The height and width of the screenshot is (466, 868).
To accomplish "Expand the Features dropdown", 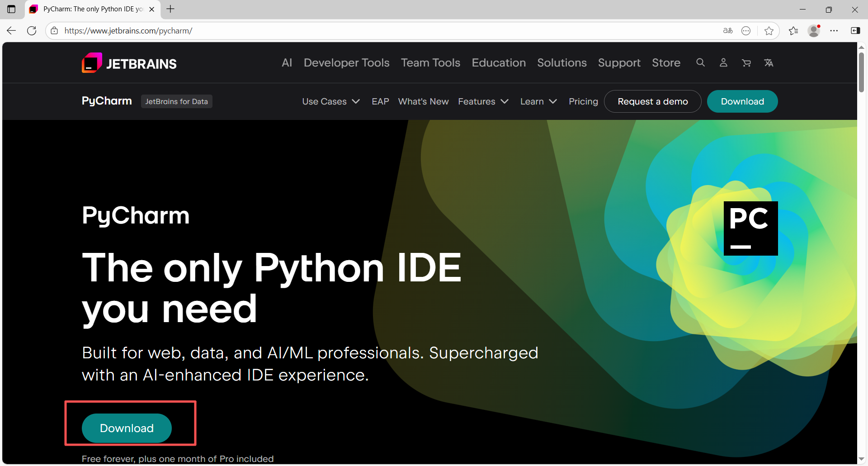I will click(x=483, y=101).
